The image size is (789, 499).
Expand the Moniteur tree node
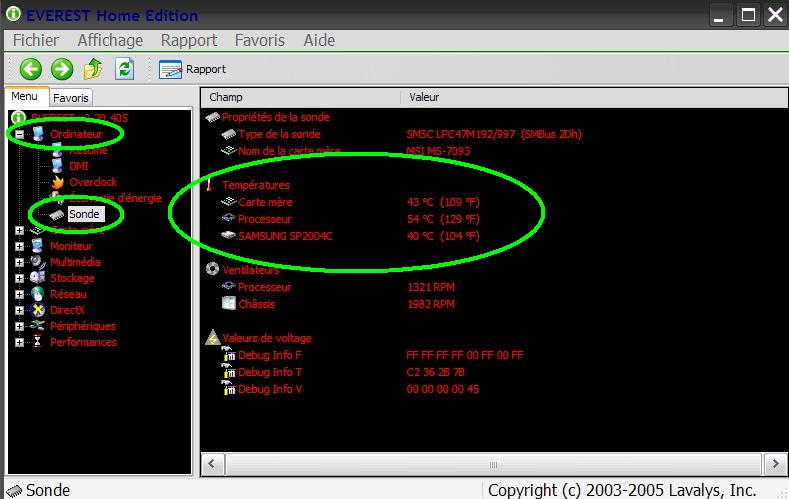coord(19,246)
